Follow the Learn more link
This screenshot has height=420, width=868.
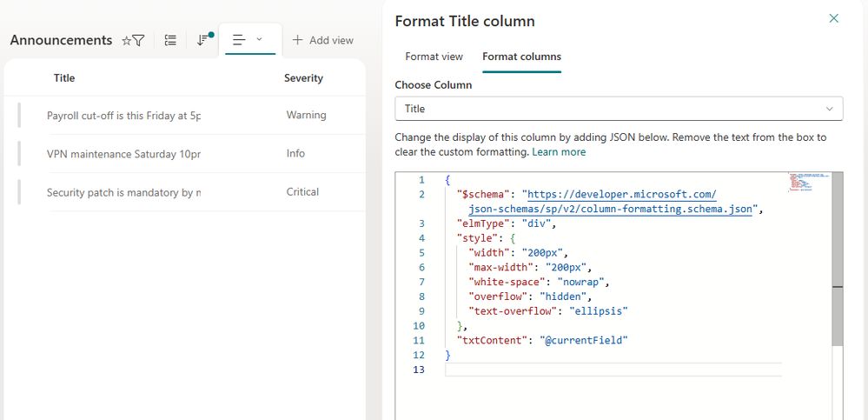pos(559,151)
